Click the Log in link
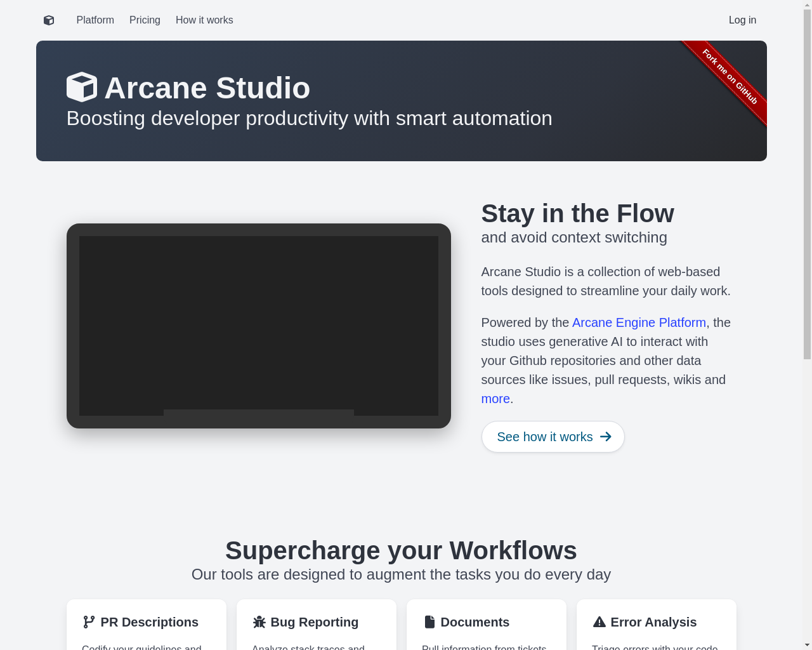The width and height of the screenshot is (812, 650). pos(742,20)
